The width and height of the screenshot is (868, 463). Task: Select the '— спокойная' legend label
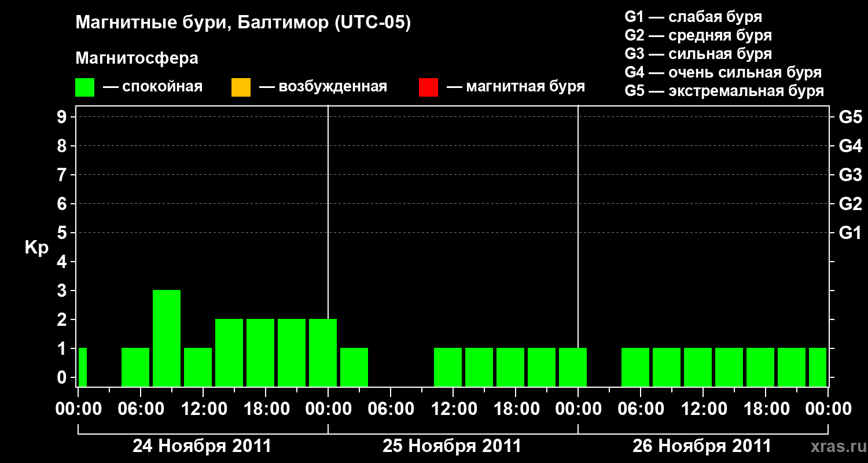pyautogui.click(x=153, y=87)
